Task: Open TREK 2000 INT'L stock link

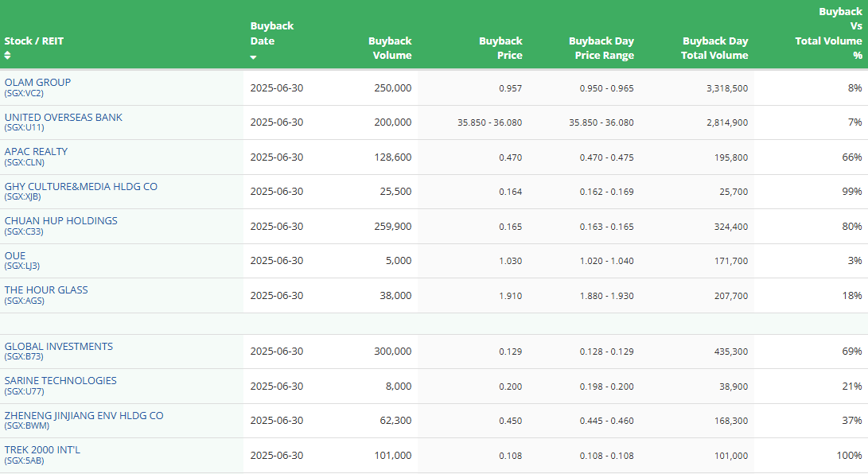Action: coord(42,449)
